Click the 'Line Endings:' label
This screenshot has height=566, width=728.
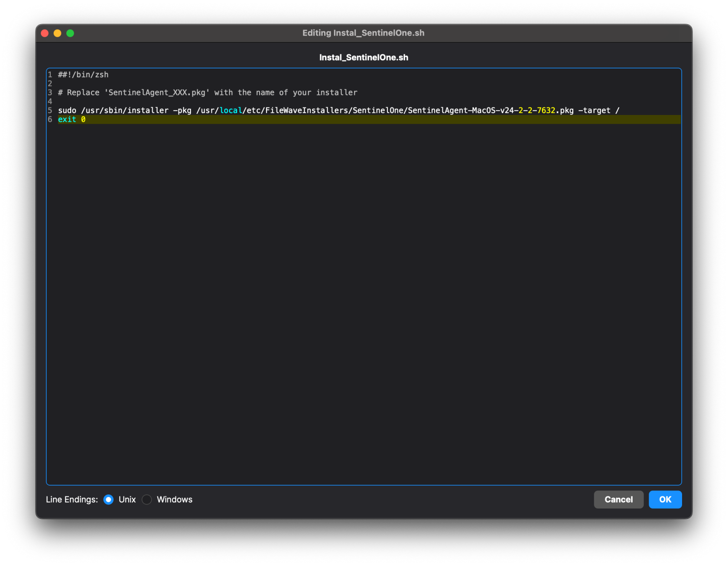click(72, 500)
